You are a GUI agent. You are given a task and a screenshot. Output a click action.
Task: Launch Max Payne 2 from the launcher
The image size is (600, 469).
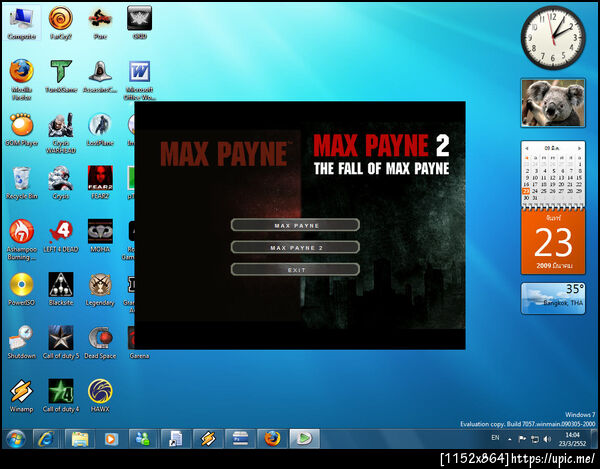(x=295, y=247)
